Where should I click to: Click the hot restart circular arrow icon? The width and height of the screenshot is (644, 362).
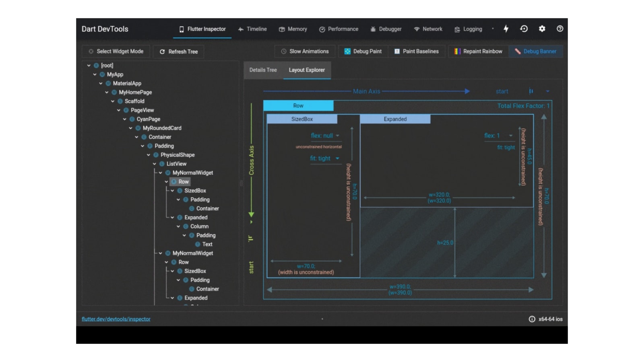(x=524, y=29)
